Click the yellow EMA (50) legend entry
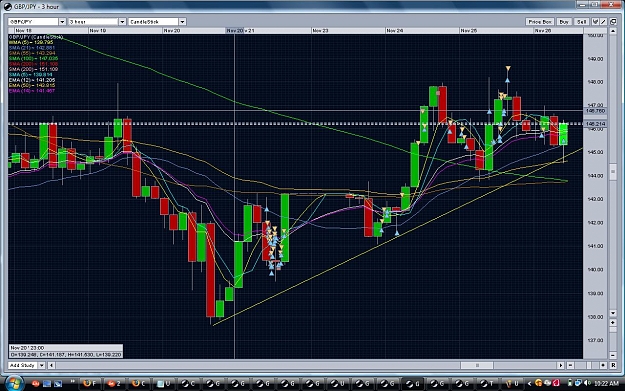Image resolution: width=625 pixels, height=391 pixels. 32,85
